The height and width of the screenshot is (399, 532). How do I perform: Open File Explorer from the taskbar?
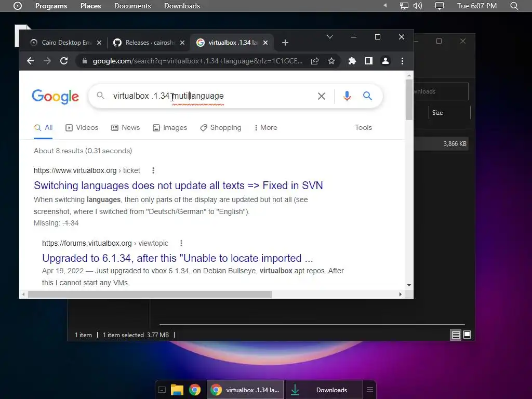tap(177, 390)
